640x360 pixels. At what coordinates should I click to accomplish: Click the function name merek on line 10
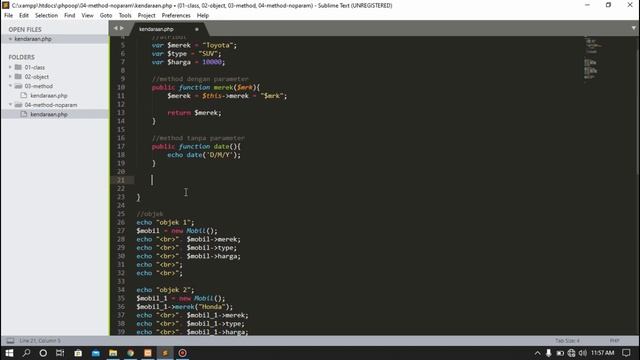tap(223, 87)
